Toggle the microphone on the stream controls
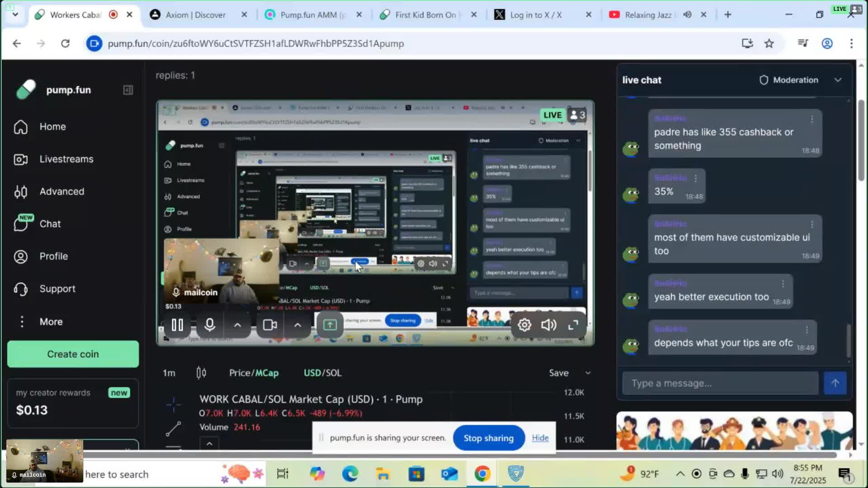The width and height of the screenshot is (868, 488). [210, 325]
